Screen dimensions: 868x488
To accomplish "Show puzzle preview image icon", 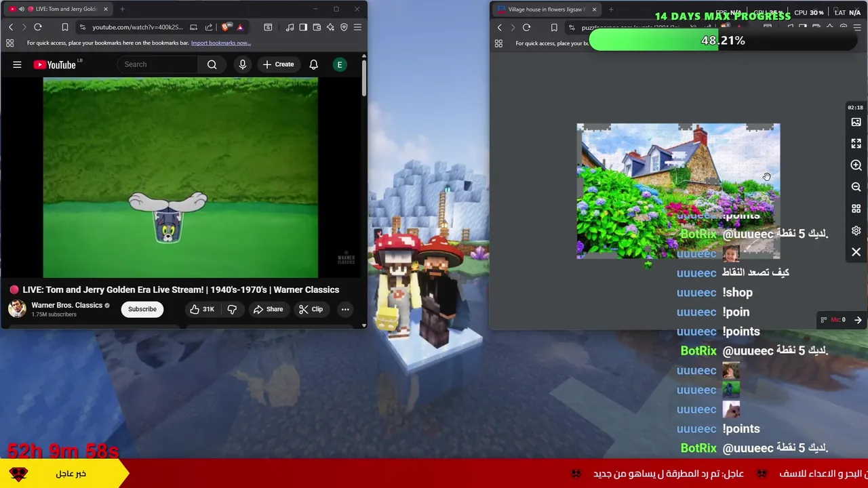I will (856, 122).
